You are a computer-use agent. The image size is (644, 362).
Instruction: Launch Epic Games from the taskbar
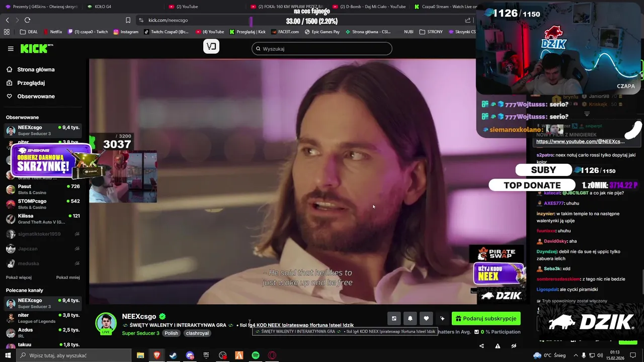(206, 355)
